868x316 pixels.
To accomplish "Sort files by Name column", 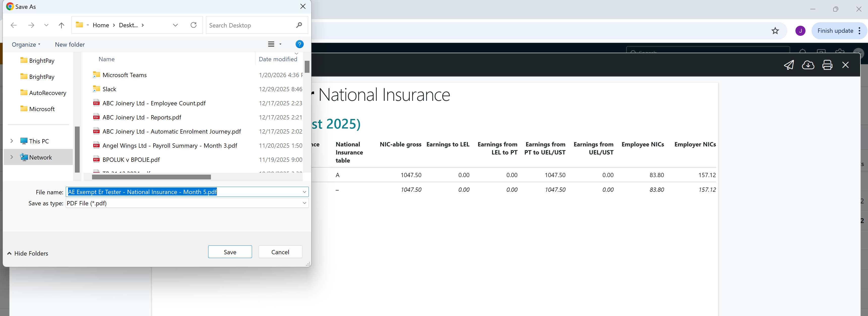I will tap(106, 59).
